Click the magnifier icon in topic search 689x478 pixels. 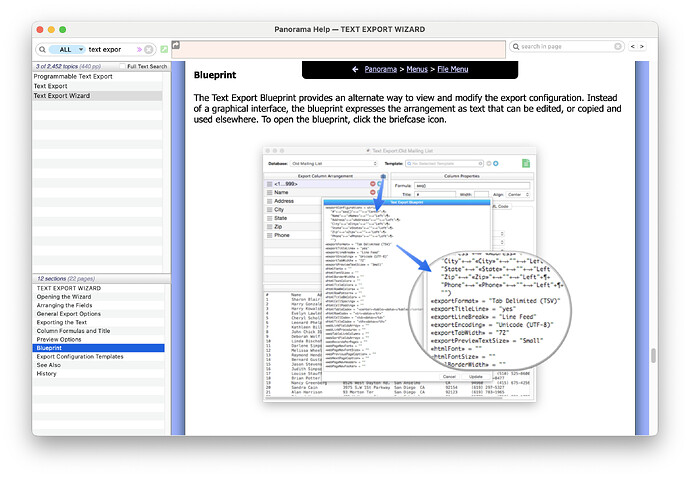42,50
